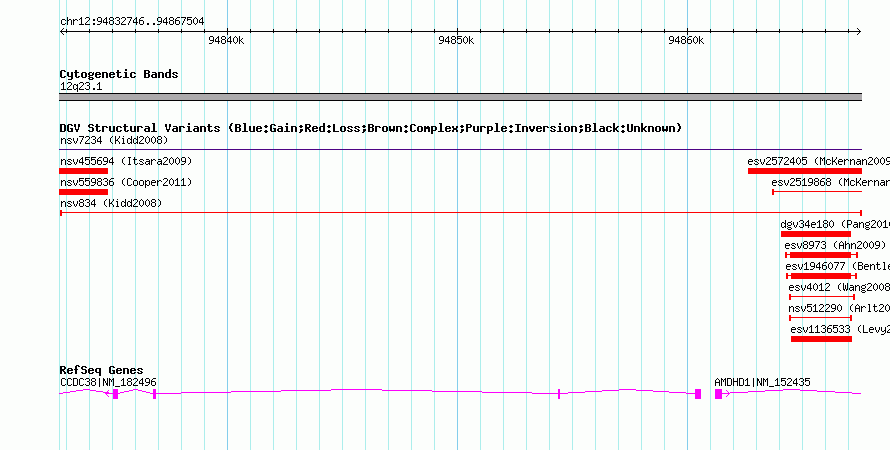The height and width of the screenshot is (450, 890).
Task: Select the esv1946077 variant label
Action: (838, 266)
